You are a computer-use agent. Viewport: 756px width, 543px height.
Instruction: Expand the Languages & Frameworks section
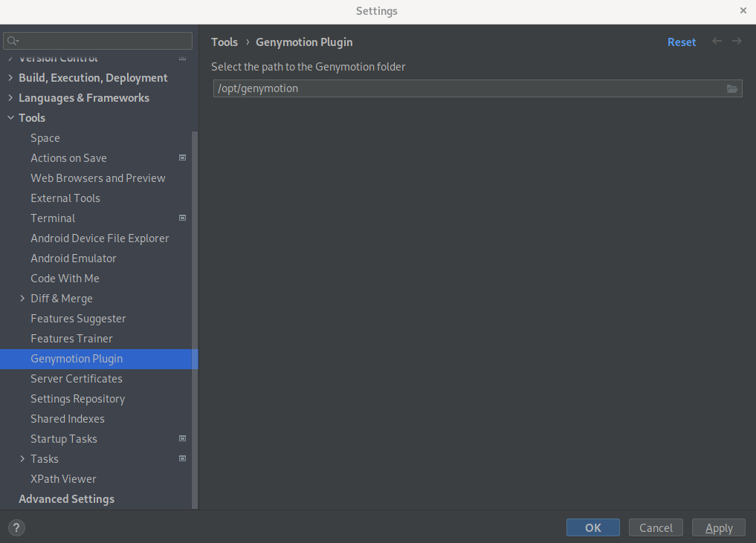(x=10, y=97)
